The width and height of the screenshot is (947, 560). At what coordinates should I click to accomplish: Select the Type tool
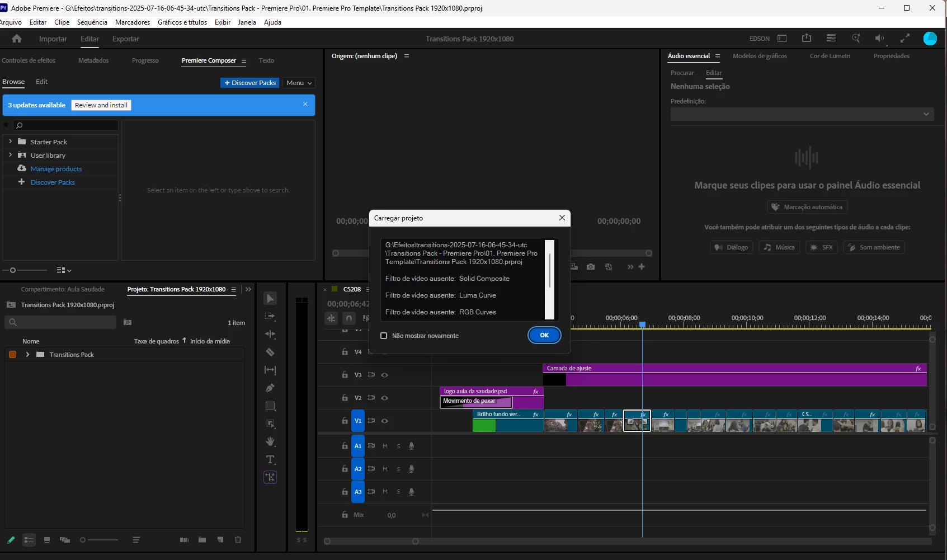(270, 460)
